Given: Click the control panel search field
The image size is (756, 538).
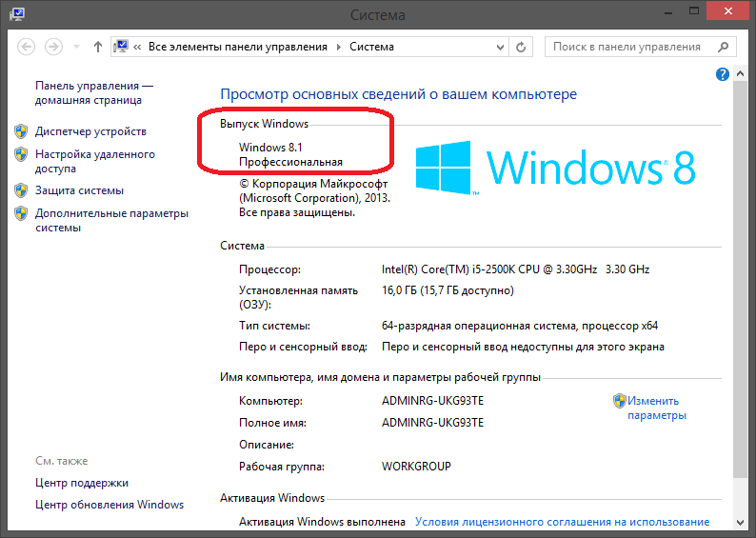Looking at the screenshot, I should point(640,47).
